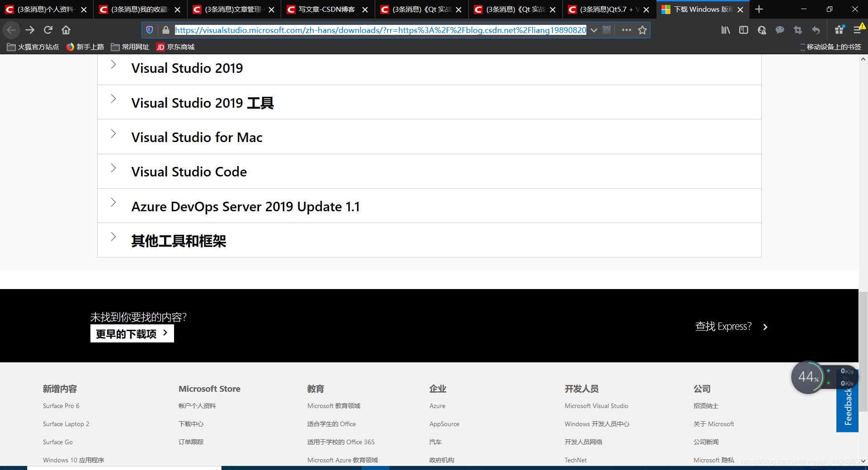Open tracking protection shield icon

pyautogui.click(x=150, y=30)
